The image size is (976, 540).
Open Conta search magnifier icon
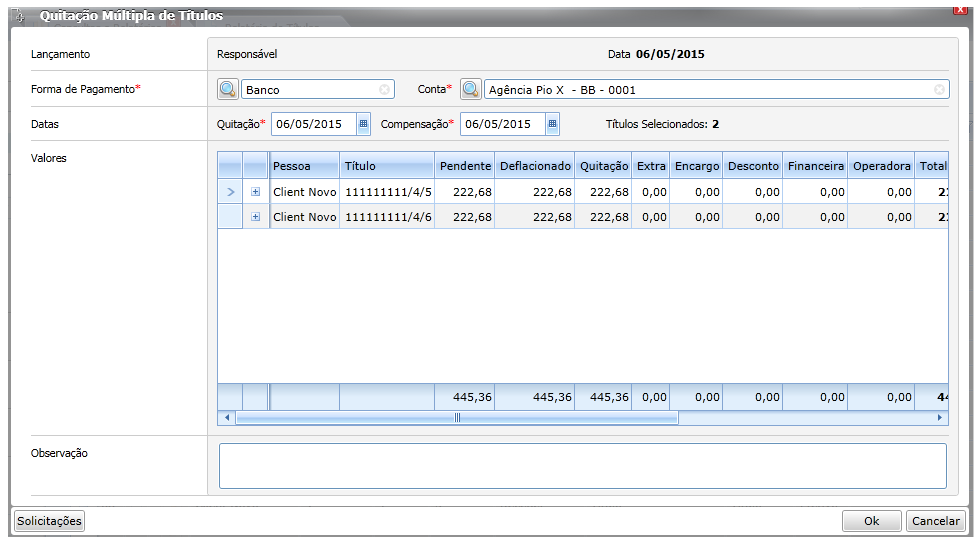pos(471,89)
